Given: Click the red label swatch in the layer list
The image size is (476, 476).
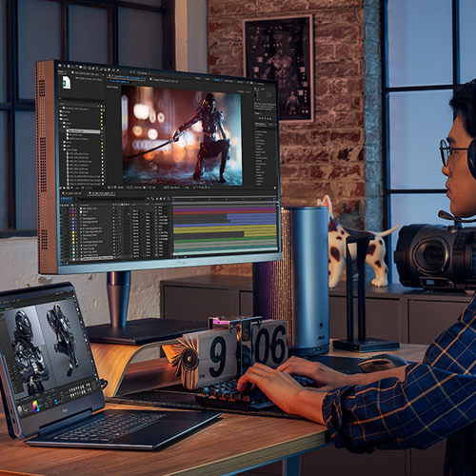Looking at the screenshot, I should (73, 215).
